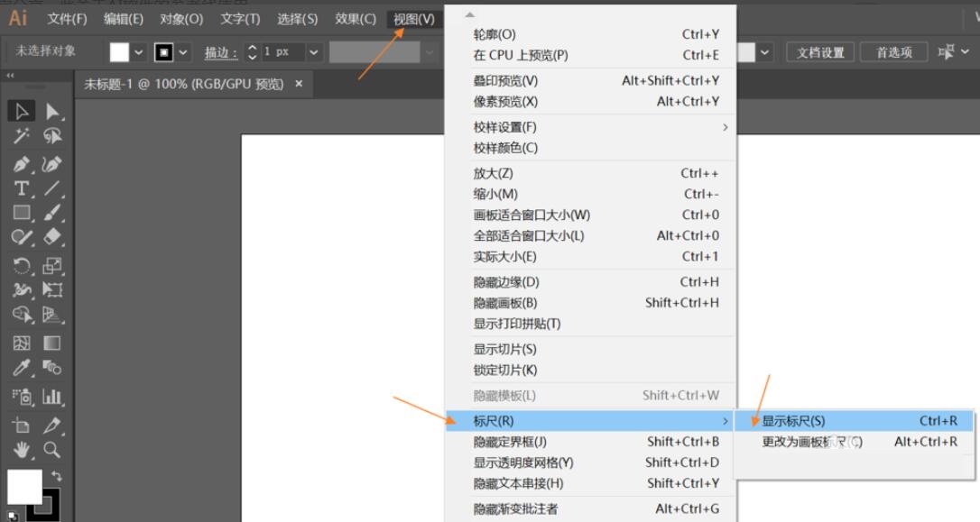
Task: Select the Magic Wand tool
Action: point(22,135)
